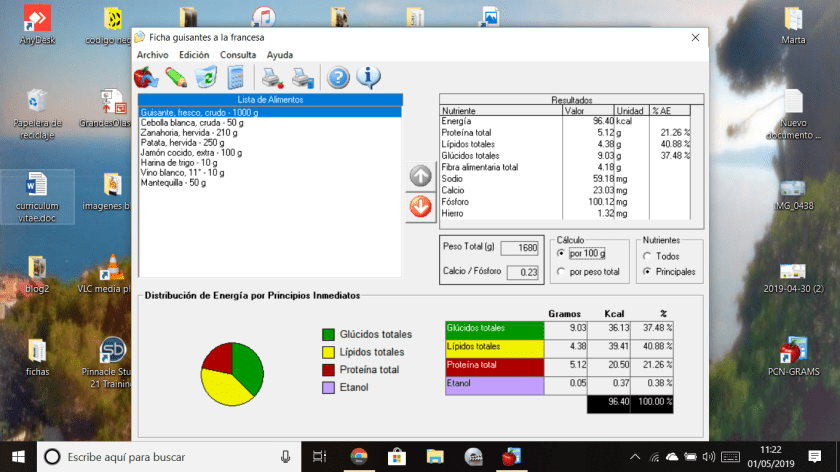Screen dimensions: 840x472
Task: Click the blue information bubble icon
Action: pos(368,77)
